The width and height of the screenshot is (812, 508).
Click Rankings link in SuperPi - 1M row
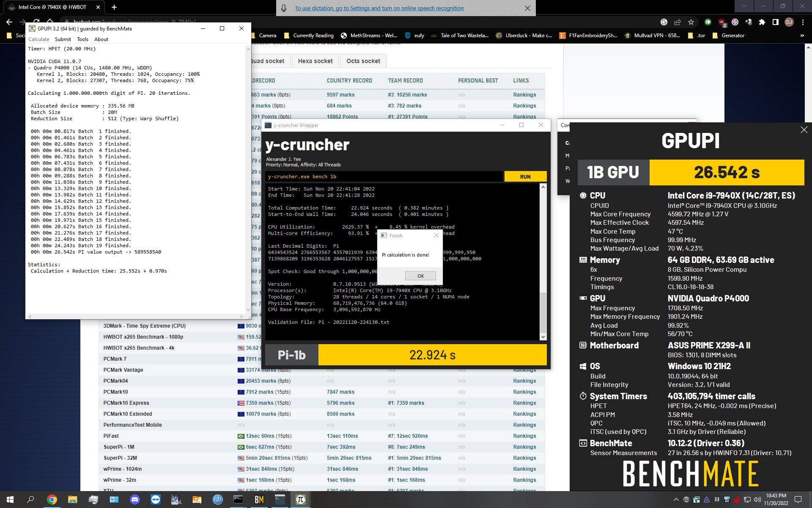pyautogui.click(x=524, y=447)
